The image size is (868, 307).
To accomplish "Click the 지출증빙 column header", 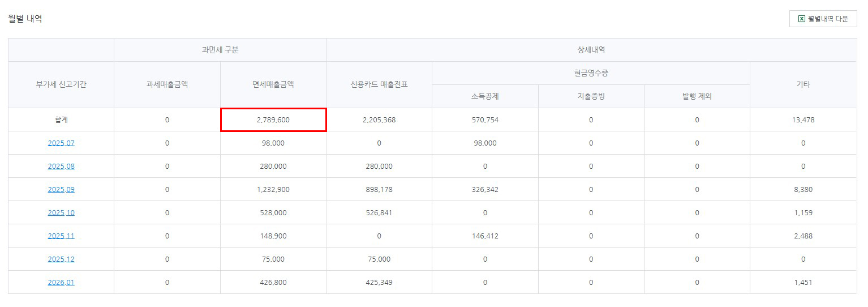I will point(591,96).
